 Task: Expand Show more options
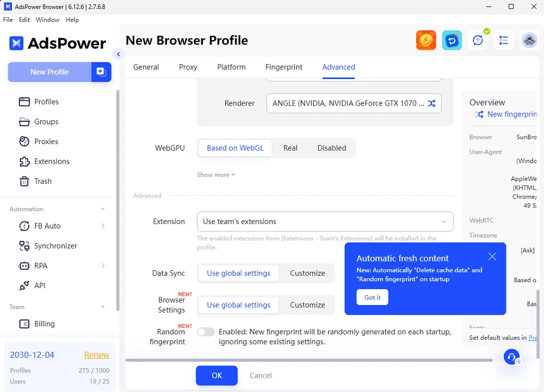[x=216, y=175]
